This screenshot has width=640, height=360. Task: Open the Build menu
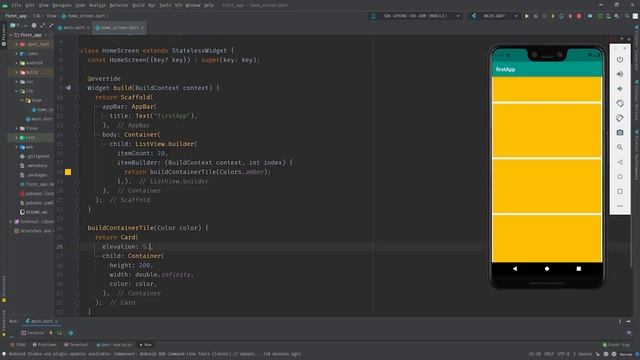(138, 5)
